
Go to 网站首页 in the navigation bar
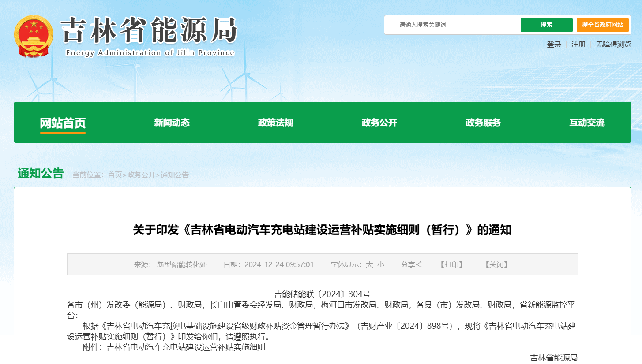(63, 123)
